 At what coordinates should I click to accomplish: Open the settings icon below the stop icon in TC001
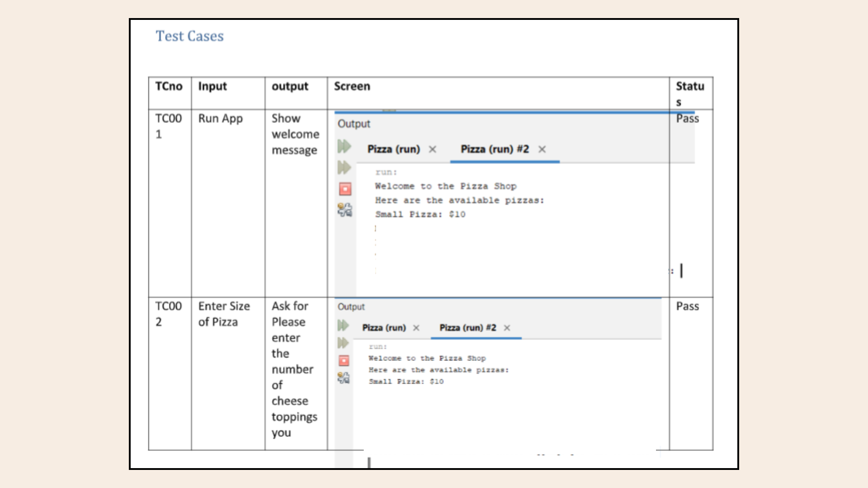345,210
